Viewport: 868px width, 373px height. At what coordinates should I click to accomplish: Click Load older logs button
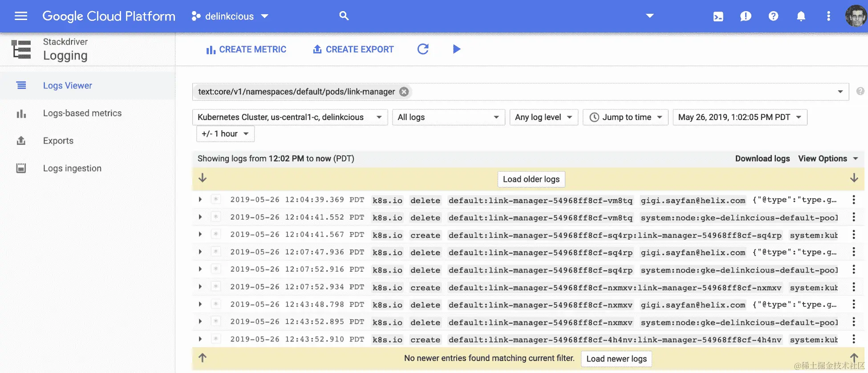coord(531,179)
